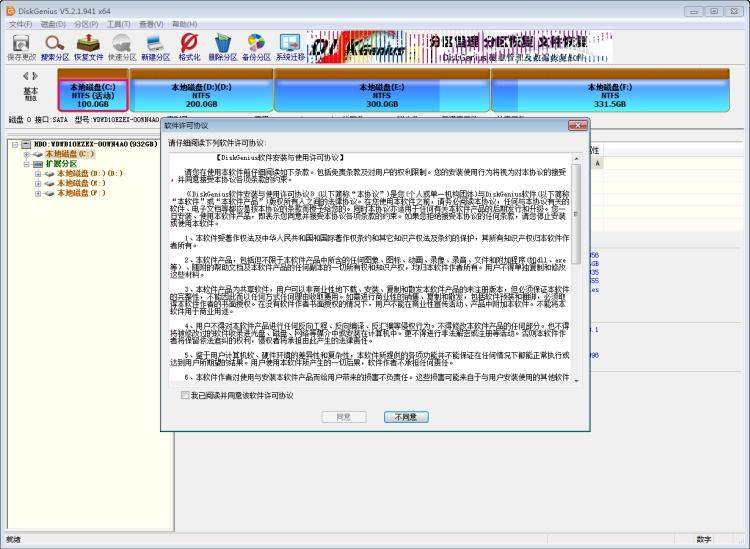Check 我已阅读并同意该软件许可协议 checkbox

pyautogui.click(x=185, y=395)
